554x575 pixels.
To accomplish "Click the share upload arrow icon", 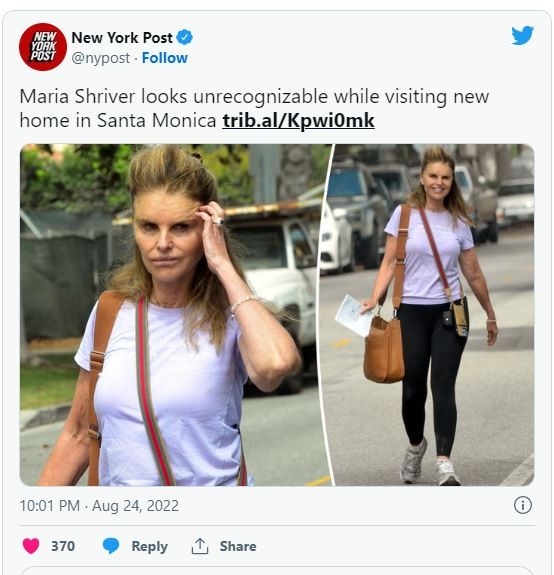I will click(200, 546).
